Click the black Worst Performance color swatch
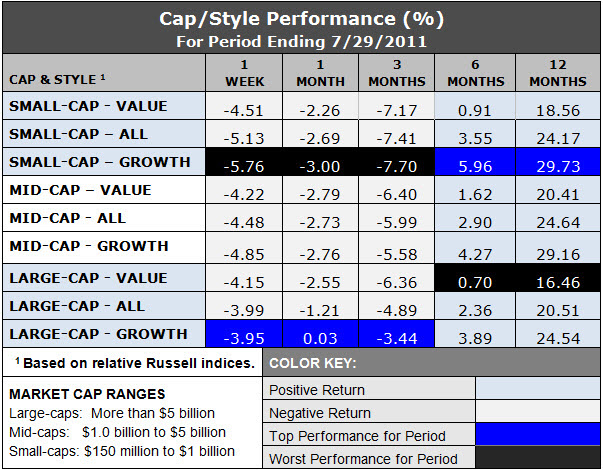The width and height of the screenshot is (603, 470). click(538, 457)
